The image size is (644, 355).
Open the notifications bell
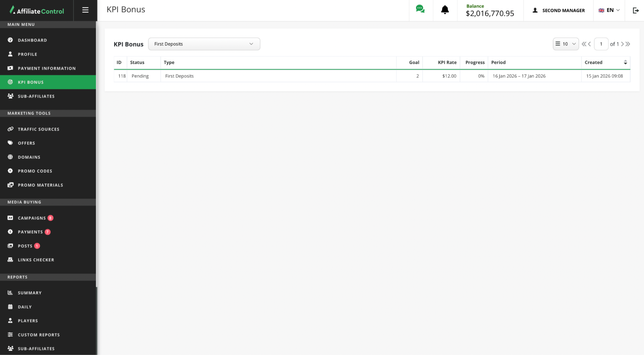[x=445, y=10]
